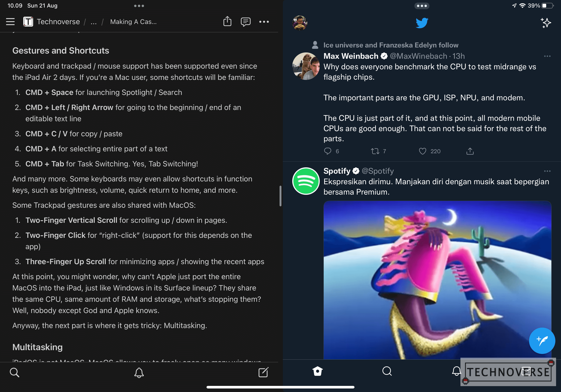Tap the Technoverse workspace logo icon
The width and height of the screenshot is (561, 392).
coord(28,22)
